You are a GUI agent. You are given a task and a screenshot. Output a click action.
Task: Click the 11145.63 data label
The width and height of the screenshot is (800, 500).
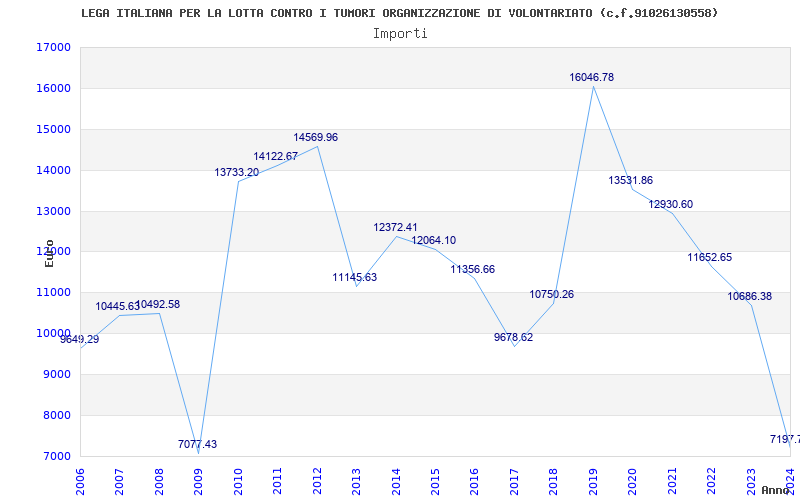(x=355, y=278)
